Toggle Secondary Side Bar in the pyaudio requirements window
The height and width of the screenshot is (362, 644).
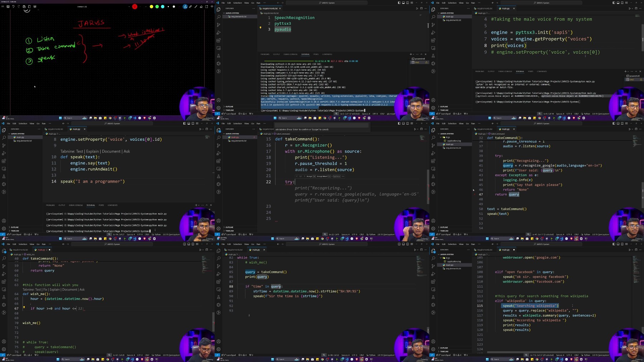tap(408, 3)
